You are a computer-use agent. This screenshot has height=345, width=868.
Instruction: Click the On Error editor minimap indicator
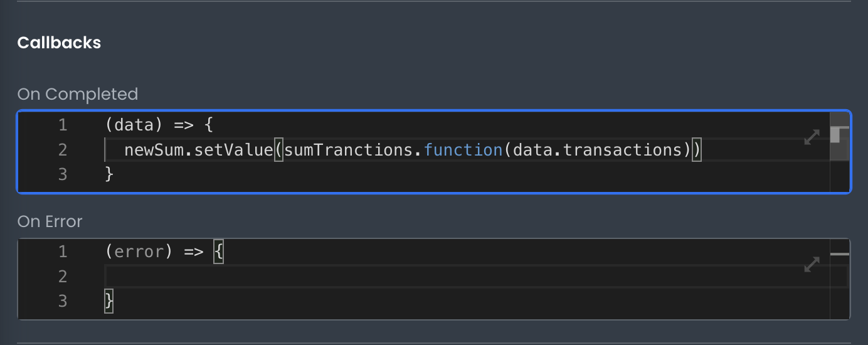[839, 254]
